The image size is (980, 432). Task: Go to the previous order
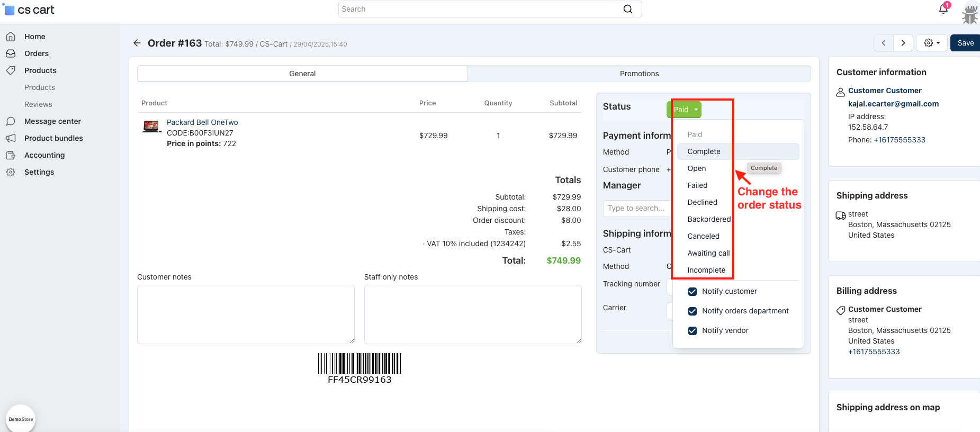[884, 43]
